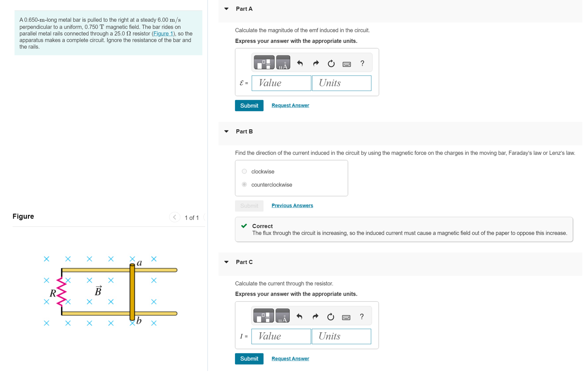Viewport: 588px width, 376px height.
Task: Undo input in the Part A answer box
Action: (x=301, y=63)
